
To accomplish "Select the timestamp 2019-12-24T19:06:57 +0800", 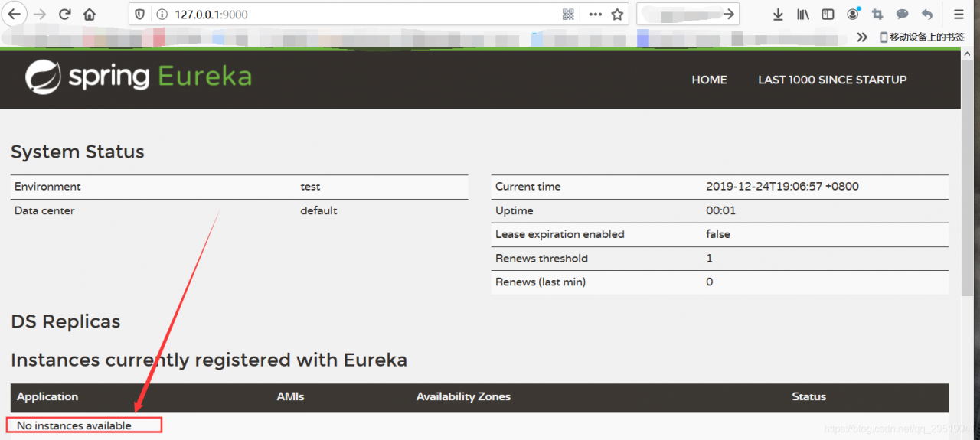I will tap(782, 187).
